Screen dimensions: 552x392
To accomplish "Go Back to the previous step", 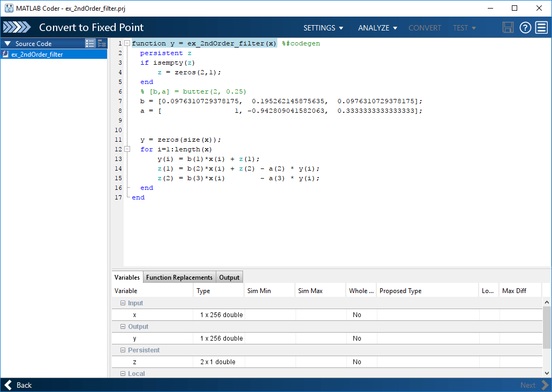I will point(18,385).
